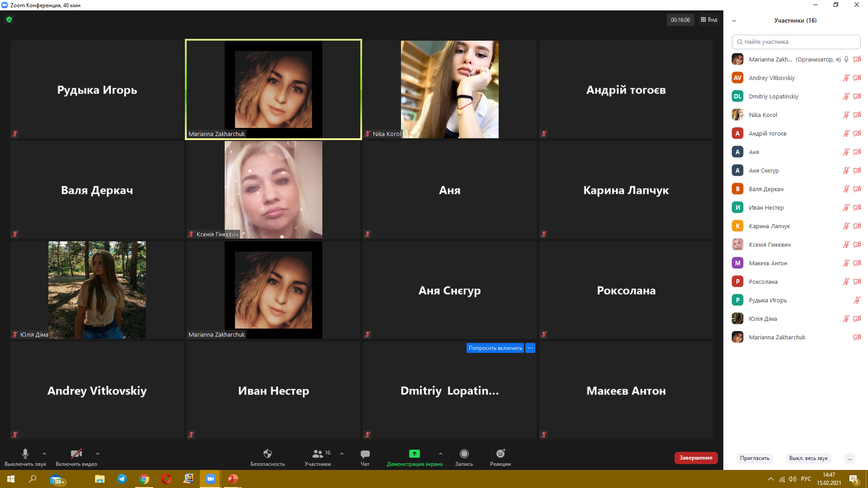This screenshot has width=868, height=488.
Task: Open the Chat bubble icon
Action: [x=365, y=454]
